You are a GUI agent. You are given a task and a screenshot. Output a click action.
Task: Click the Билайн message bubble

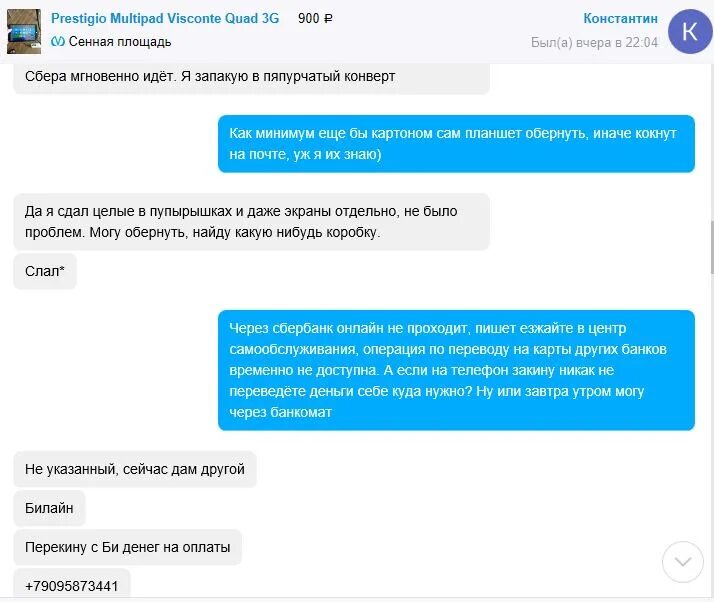49,508
